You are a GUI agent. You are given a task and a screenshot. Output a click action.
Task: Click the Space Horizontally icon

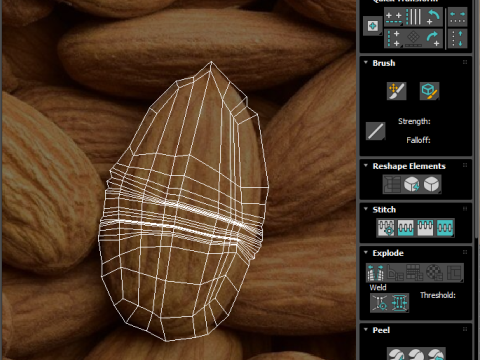457,17
